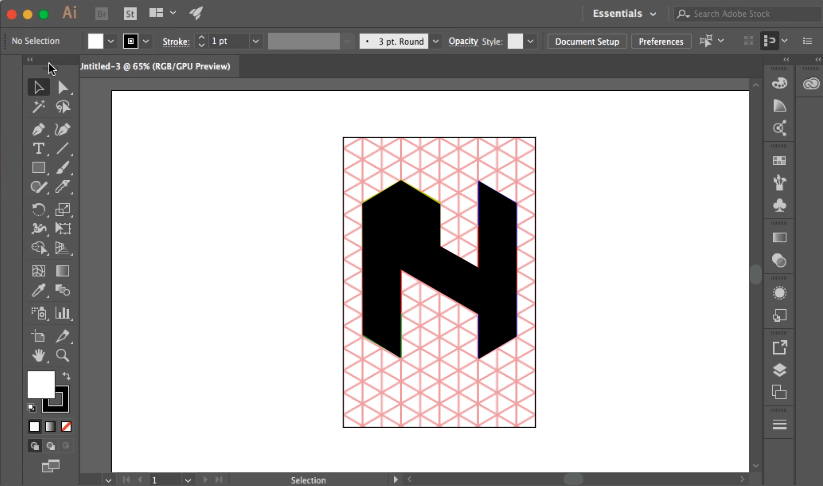Click the Search Adobe Stock field
The height and width of the screenshot is (486, 823).
748,14
